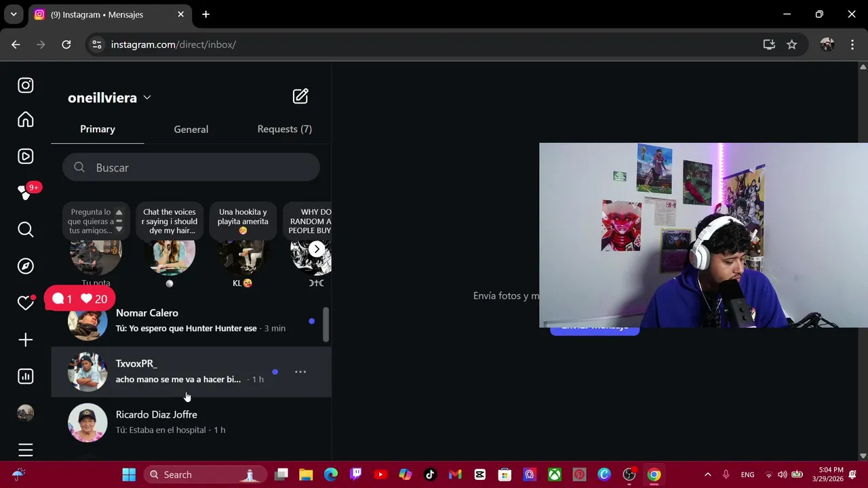Open Chrome profile avatar button

point(827,45)
